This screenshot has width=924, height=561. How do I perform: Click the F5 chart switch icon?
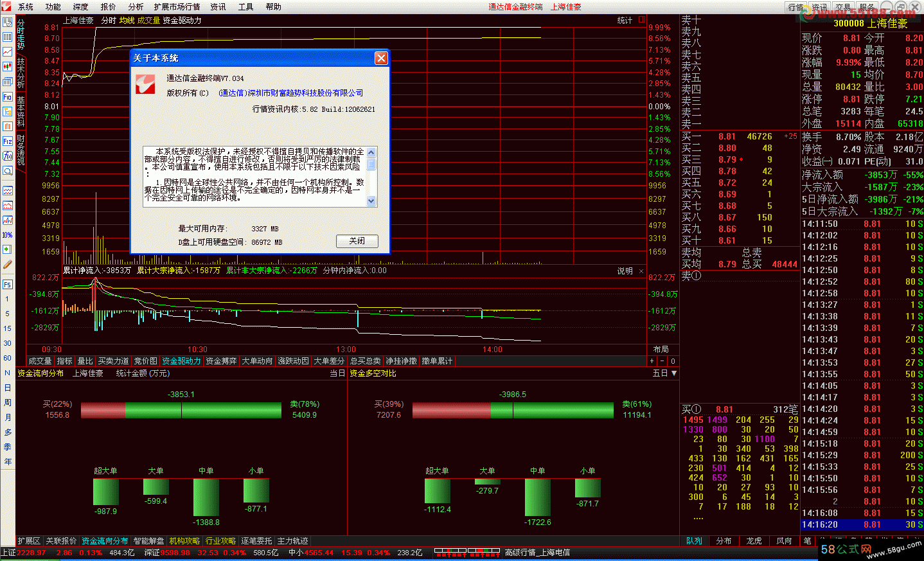tap(8, 285)
